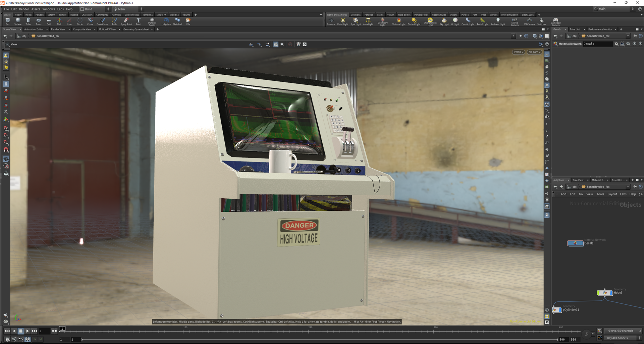Select the Spray Paint tool
Image resolution: width=644 pixels, height=344 pixels.
click(126, 21)
